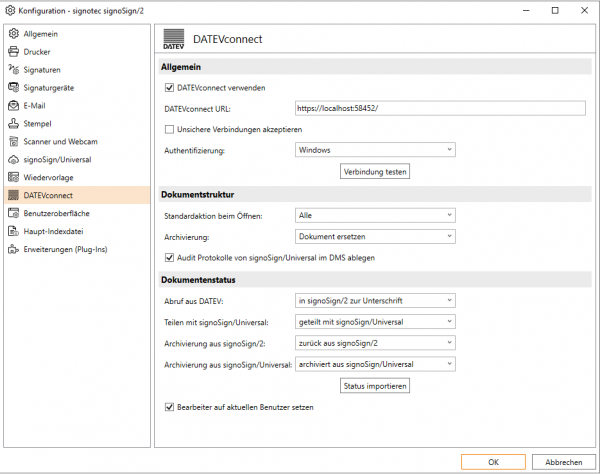Open the Stempel settings entry

[x=77, y=124]
